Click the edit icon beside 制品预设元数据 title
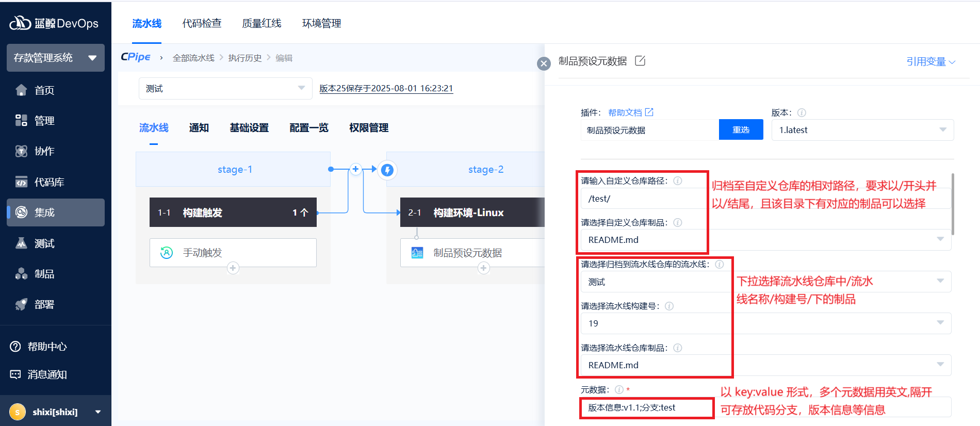The height and width of the screenshot is (426, 980). point(640,61)
